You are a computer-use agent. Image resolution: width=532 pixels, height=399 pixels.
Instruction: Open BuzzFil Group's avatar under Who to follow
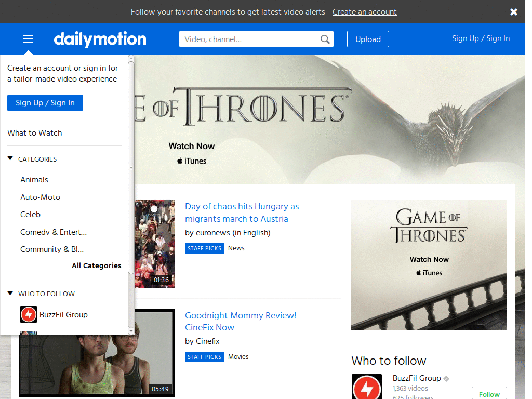[x=366, y=387]
